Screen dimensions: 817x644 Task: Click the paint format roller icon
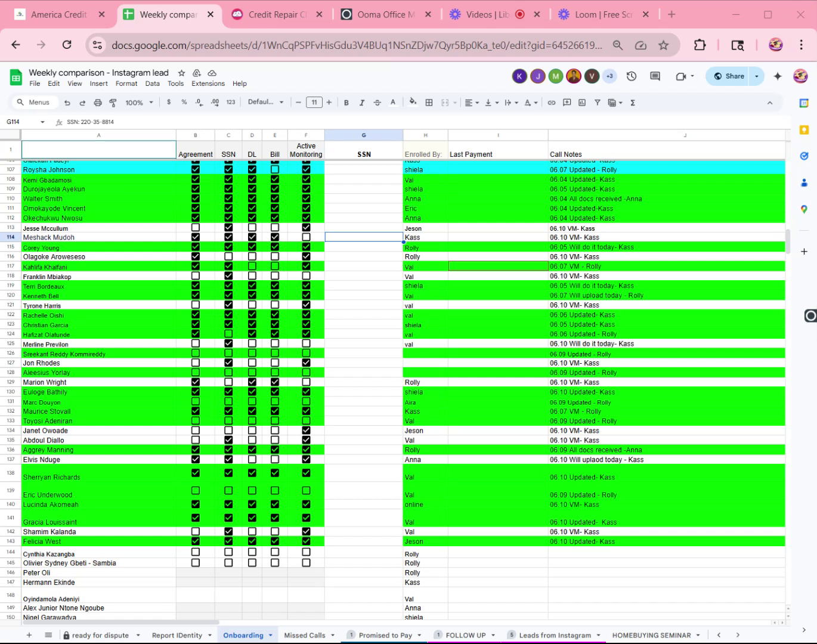click(113, 103)
